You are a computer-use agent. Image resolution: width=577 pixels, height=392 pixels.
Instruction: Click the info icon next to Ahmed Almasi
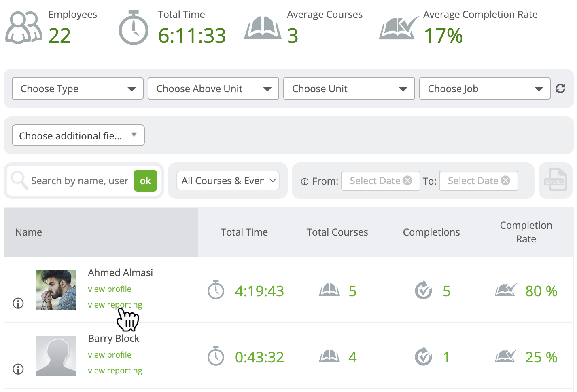point(18,303)
